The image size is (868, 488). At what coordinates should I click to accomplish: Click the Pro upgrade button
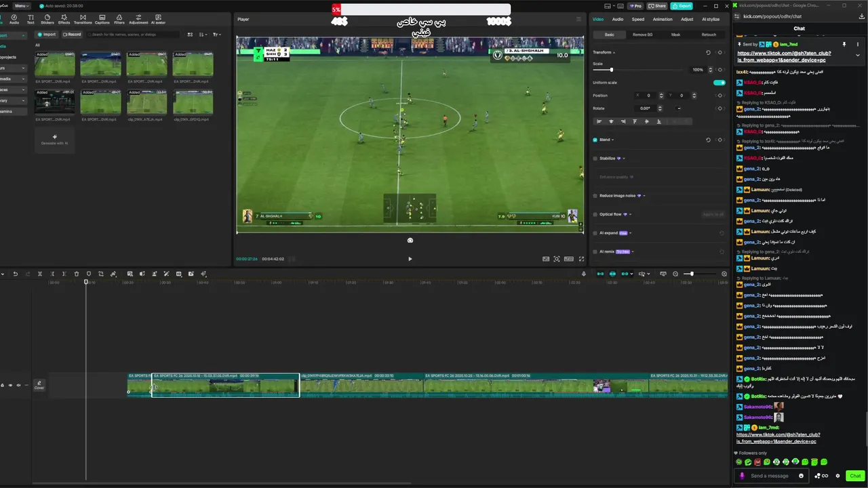click(x=637, y=5)
